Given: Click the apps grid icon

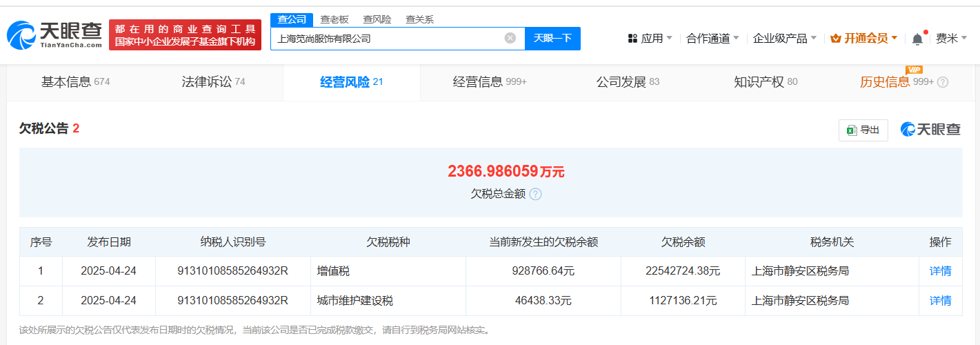Looking at the screenshot, I should [632, 39].
